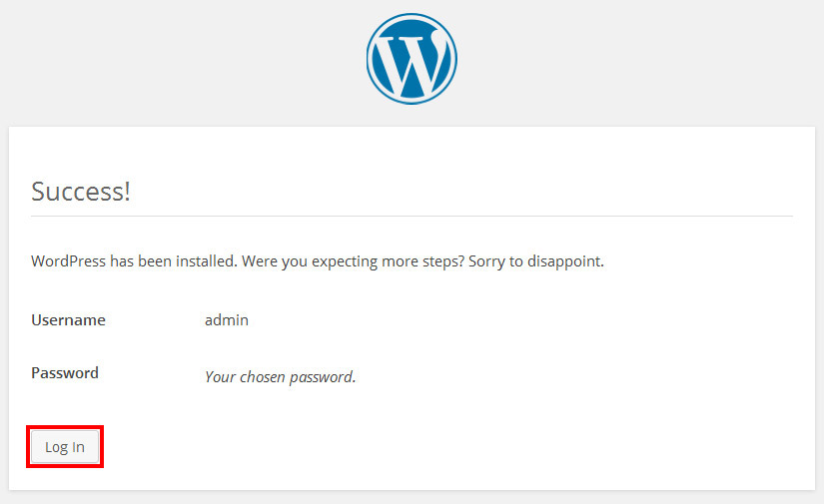
Task: Click the divider line under Success!
Action: click(x=412, y=216)
